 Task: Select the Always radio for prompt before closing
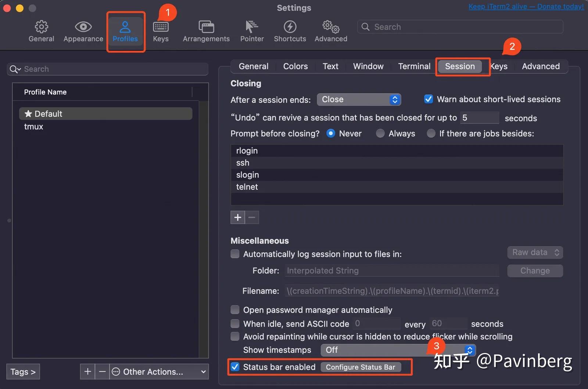(380, 133)
